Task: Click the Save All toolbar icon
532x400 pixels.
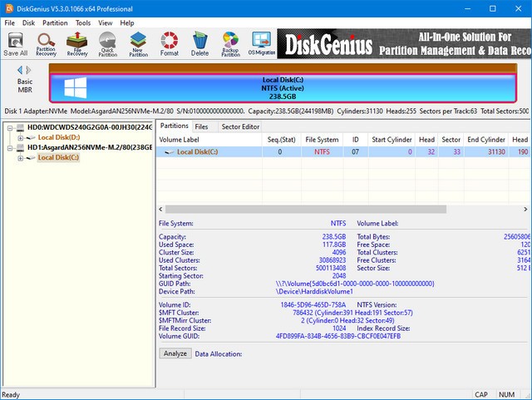Action: pyautogui.click(x=15, y=42)
